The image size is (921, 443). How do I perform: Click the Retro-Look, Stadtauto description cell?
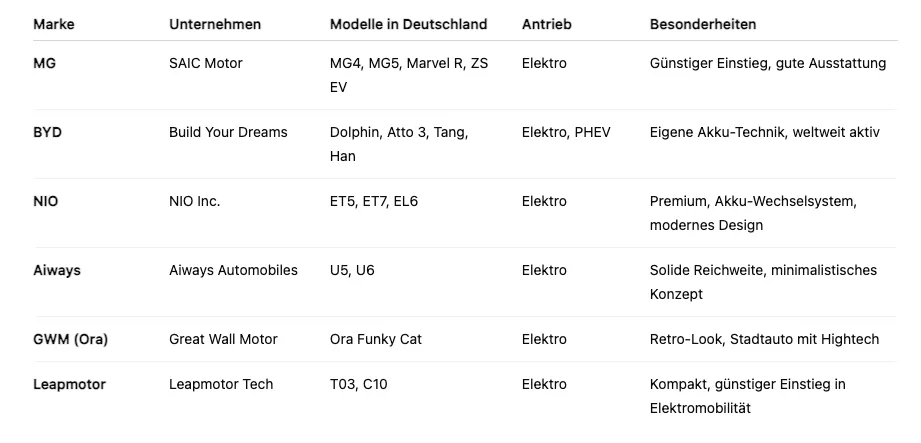764,339
